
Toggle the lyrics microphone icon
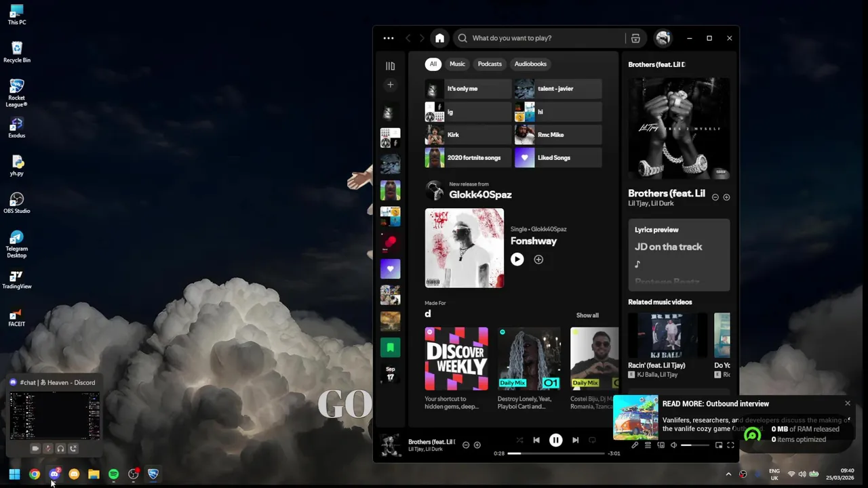click(x=635, y=445)
